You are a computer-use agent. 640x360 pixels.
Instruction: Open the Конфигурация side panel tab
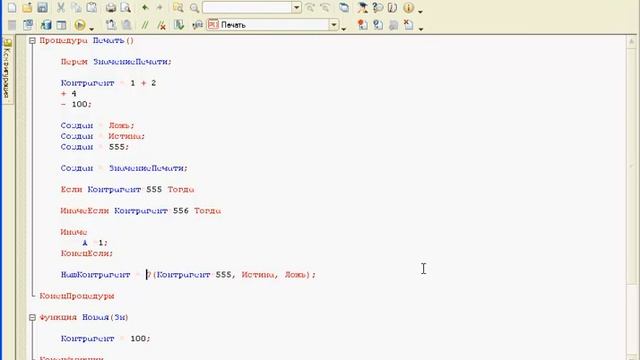click(7, 69)
